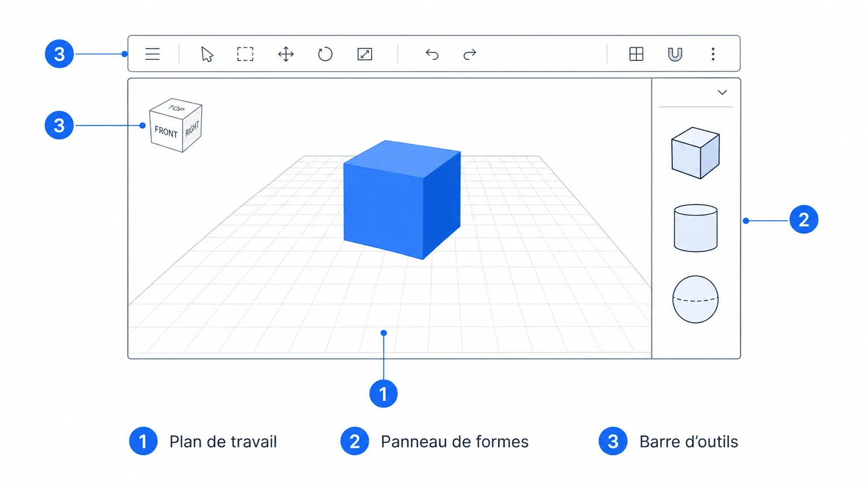Toggle the grid view icon

tap(636, 54)
